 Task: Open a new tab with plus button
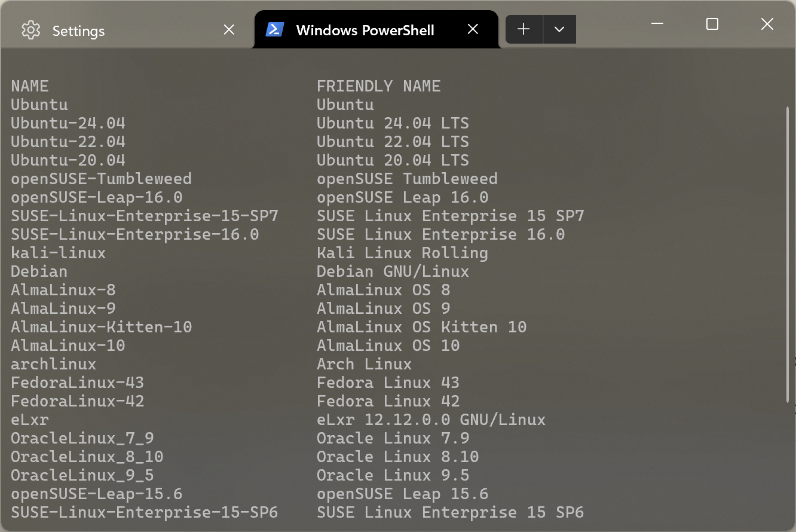pyautogui.click(x=524, y=29)
